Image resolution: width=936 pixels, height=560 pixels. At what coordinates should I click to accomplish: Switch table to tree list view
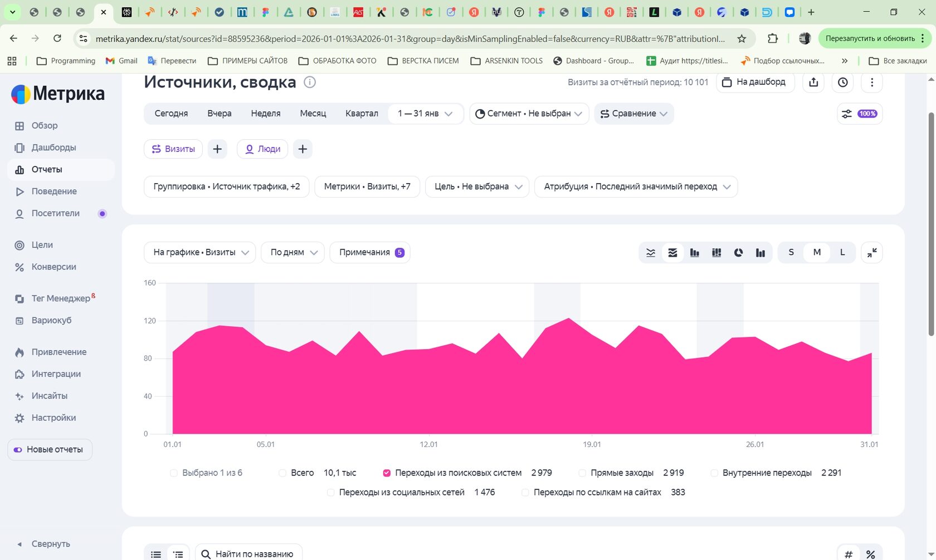point(178,554)
